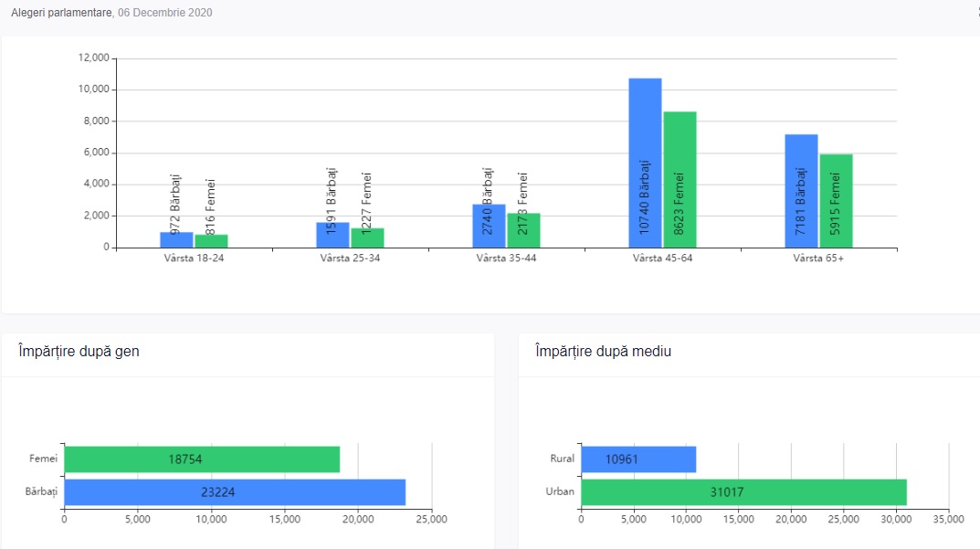Click the blue Bărbați bar showing 23224
980x549 pixels.
point(234,492)
